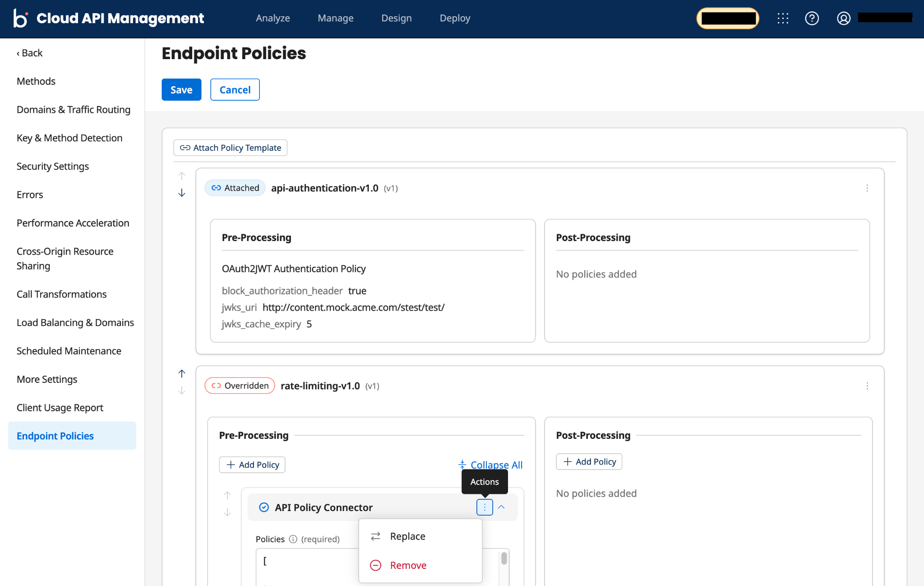Open Scheduled Maintenance in sidebar

coord(69,351)
